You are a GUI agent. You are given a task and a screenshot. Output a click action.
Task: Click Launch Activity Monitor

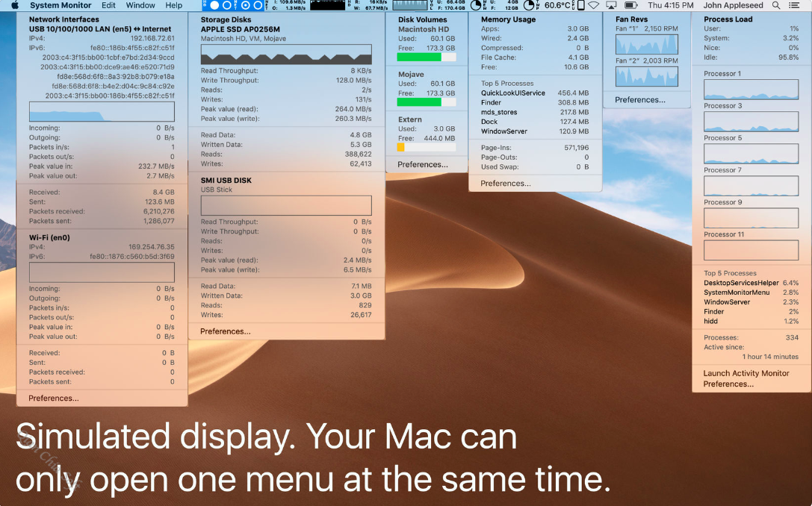[746, 373]
